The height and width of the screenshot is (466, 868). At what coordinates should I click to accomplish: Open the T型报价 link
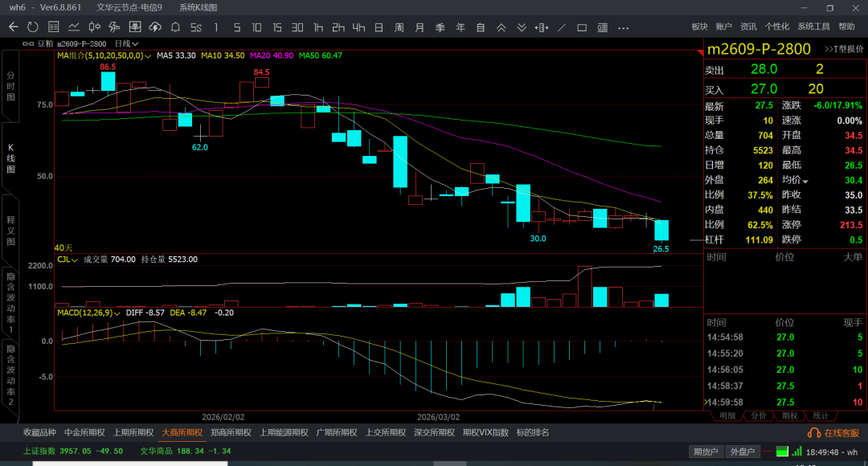point(843,49)
